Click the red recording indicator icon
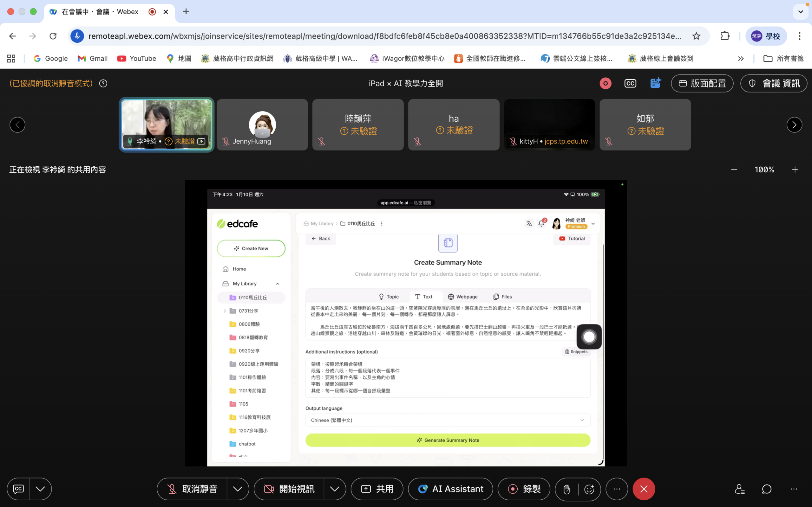 [x=605, y=83]
